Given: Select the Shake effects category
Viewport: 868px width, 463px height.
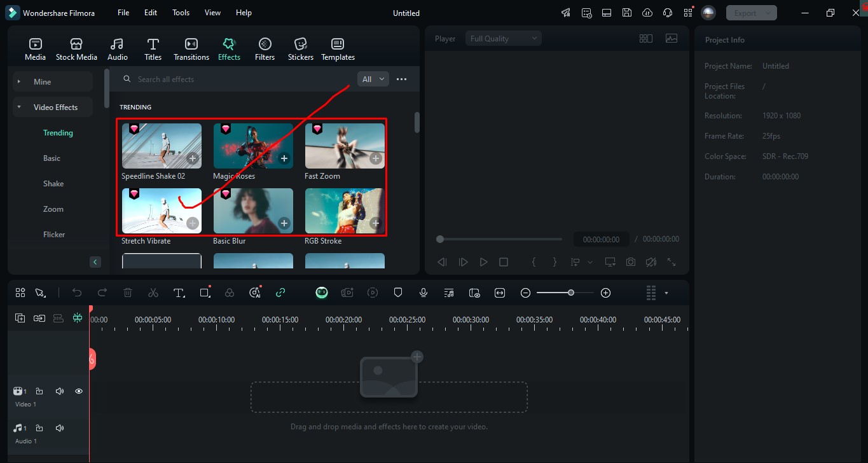Looking at the screenshot, I should [53, 184].
